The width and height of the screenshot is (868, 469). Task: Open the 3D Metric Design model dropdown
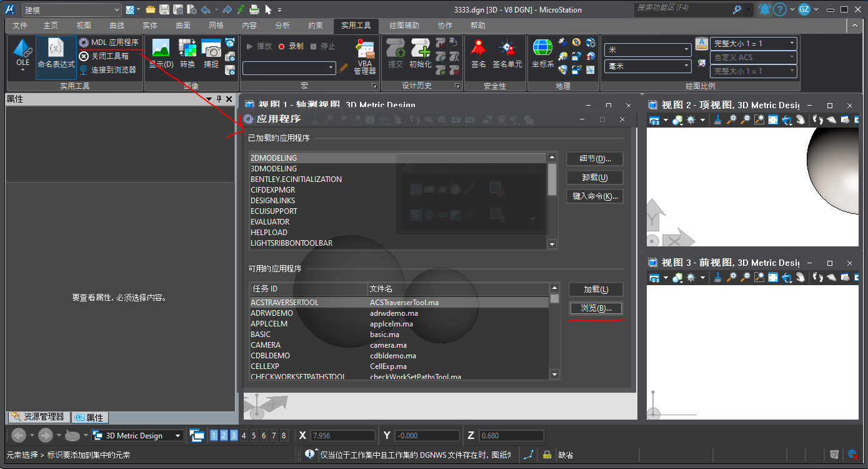click(x=178, y=436)
